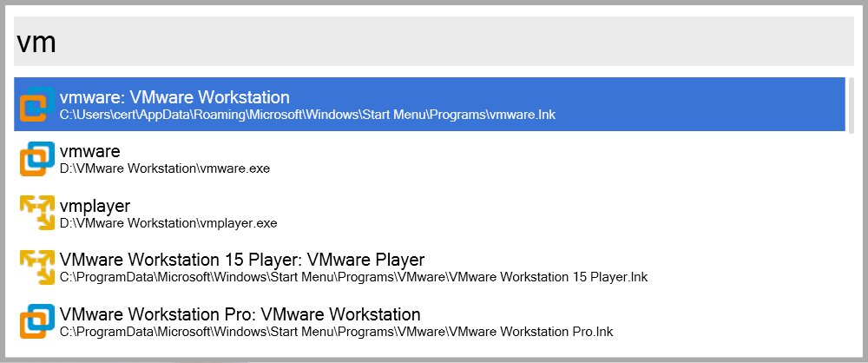Click icon of vmware: VMware Workstation result

(x=37, y=104)
